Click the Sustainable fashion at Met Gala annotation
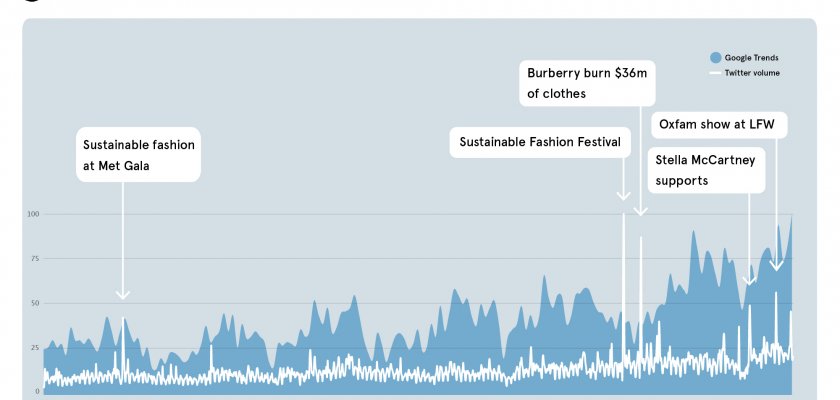 coord(139,154)
